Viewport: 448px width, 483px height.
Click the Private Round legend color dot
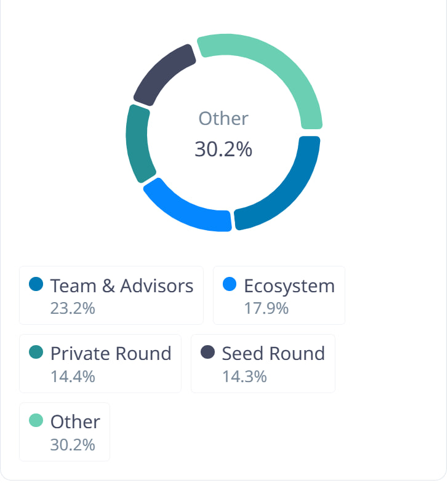coord(36,353)
